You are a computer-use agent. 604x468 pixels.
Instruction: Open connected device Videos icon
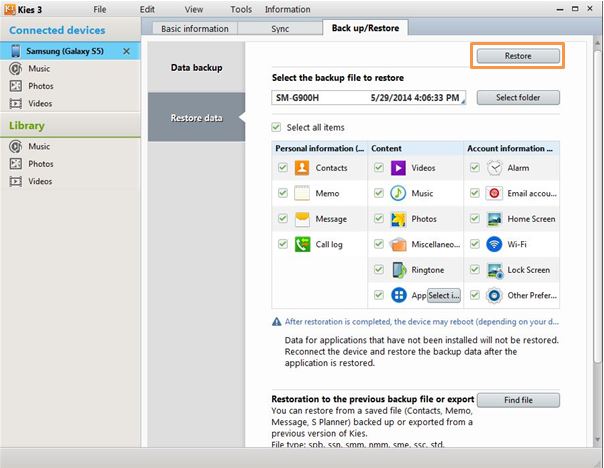coord(15,104)
